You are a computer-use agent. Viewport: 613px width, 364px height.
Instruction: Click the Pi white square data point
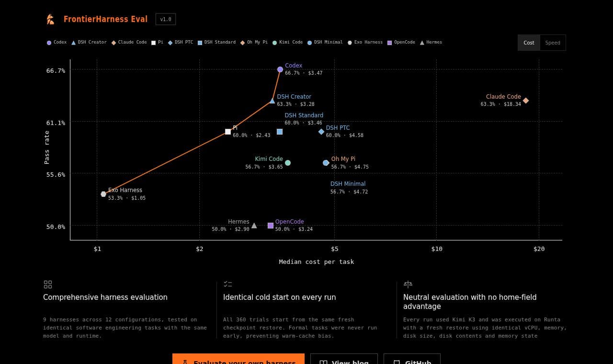(x=228, y=132)
